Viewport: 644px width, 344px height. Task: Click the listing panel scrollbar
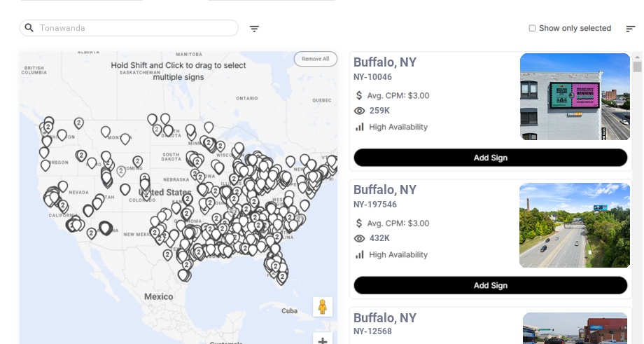637,67
